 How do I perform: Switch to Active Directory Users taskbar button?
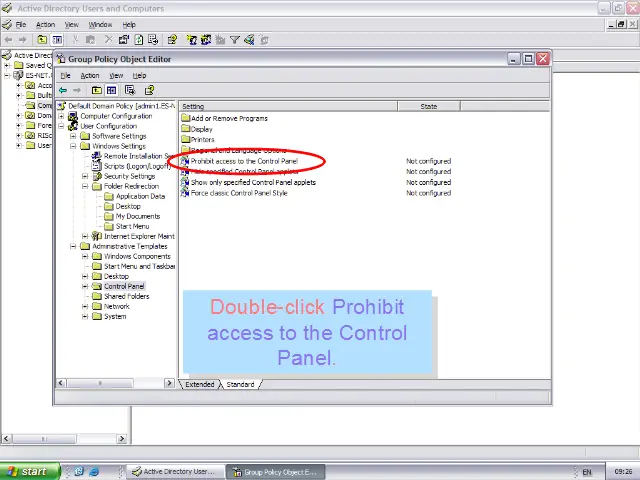(x=174, y=472)
